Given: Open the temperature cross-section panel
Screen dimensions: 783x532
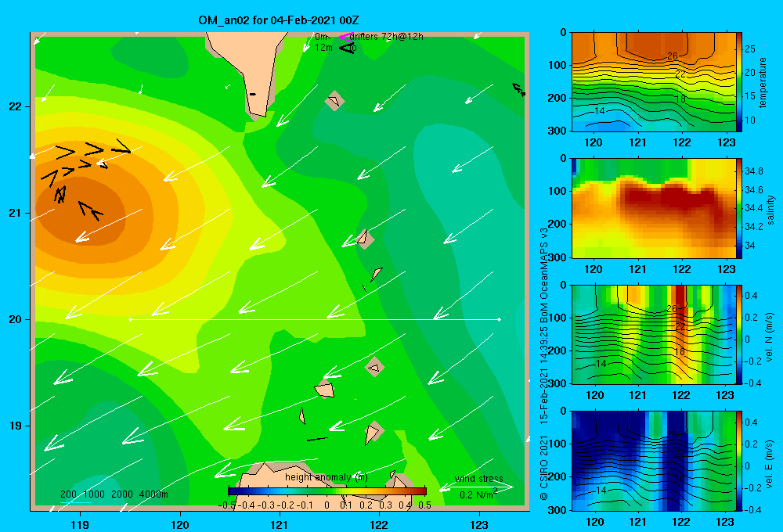Looking at the screenshot, I should 654,82.
